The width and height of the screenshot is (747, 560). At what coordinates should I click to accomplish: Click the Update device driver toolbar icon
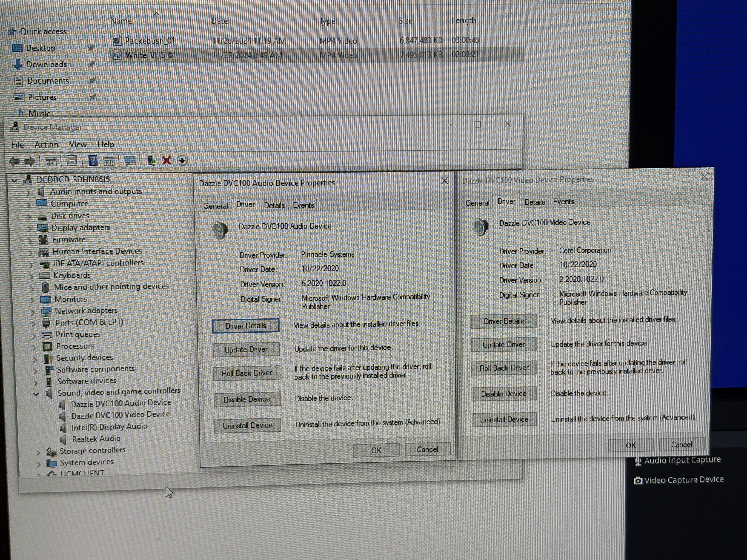[x=152, y=160]
